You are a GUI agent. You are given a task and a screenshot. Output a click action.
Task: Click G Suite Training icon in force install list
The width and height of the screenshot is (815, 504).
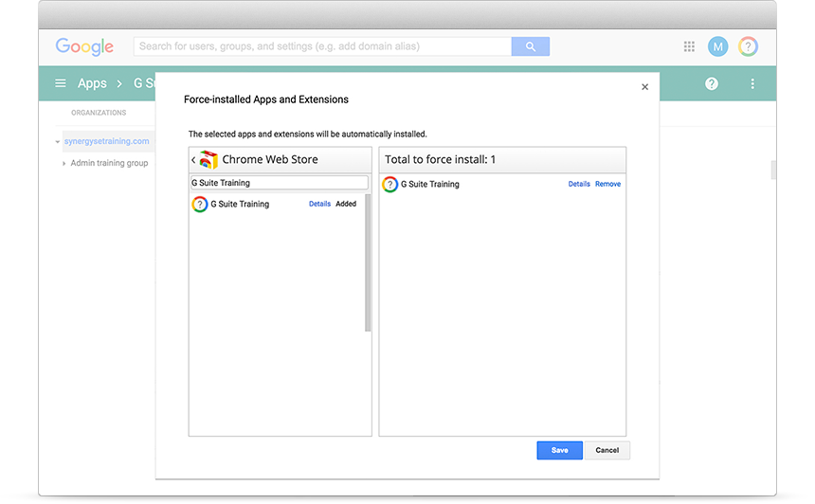(389, 184)
